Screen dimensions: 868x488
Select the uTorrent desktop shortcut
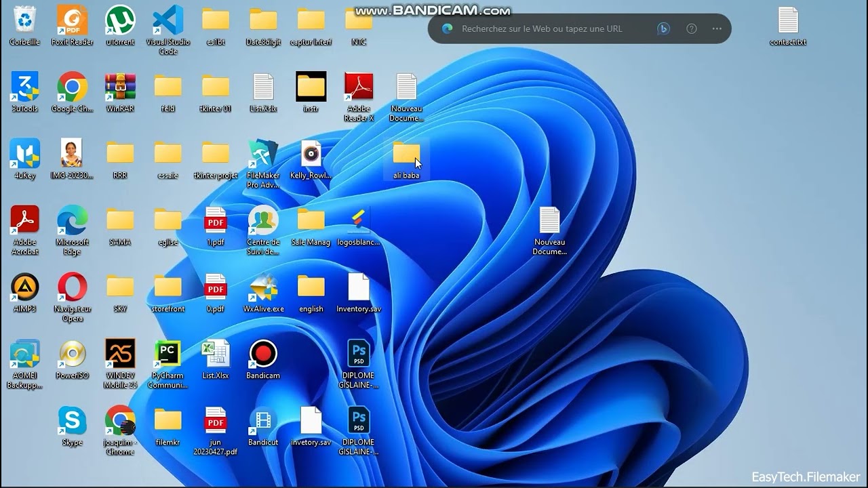120,20
